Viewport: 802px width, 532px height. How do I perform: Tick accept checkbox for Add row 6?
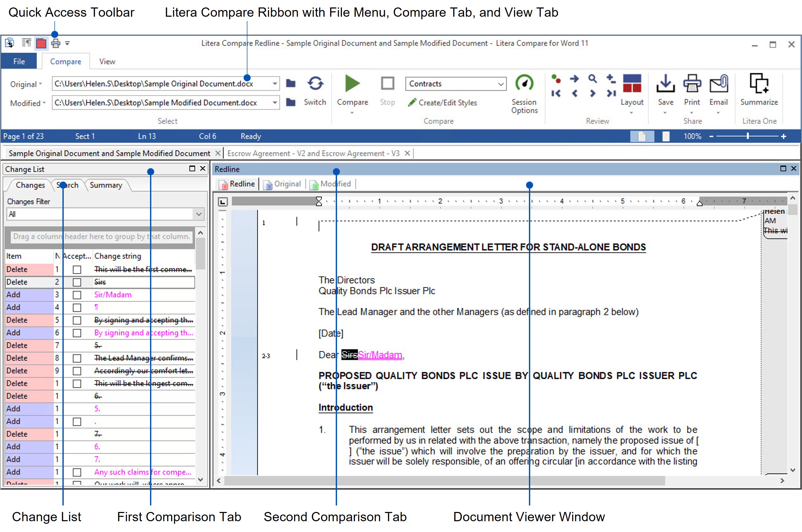click(77, 333)
